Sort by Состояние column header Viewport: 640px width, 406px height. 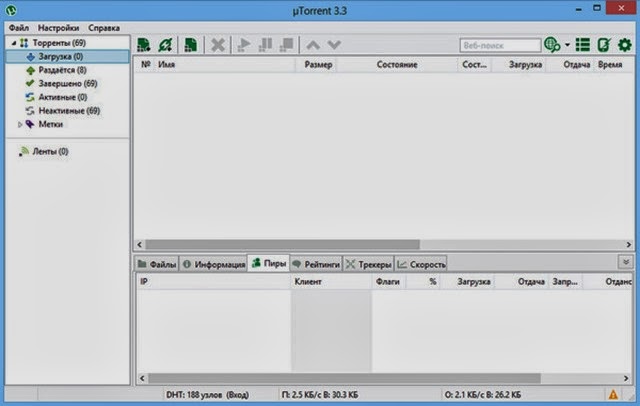pos(397,64)
